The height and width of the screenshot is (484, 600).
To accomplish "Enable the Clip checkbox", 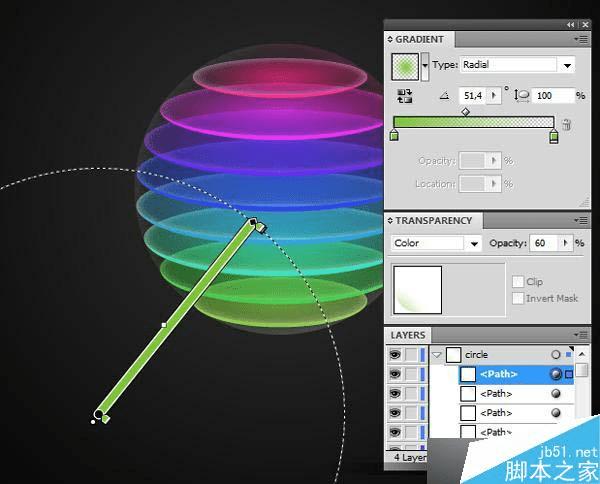I will [x=518, y=282].
